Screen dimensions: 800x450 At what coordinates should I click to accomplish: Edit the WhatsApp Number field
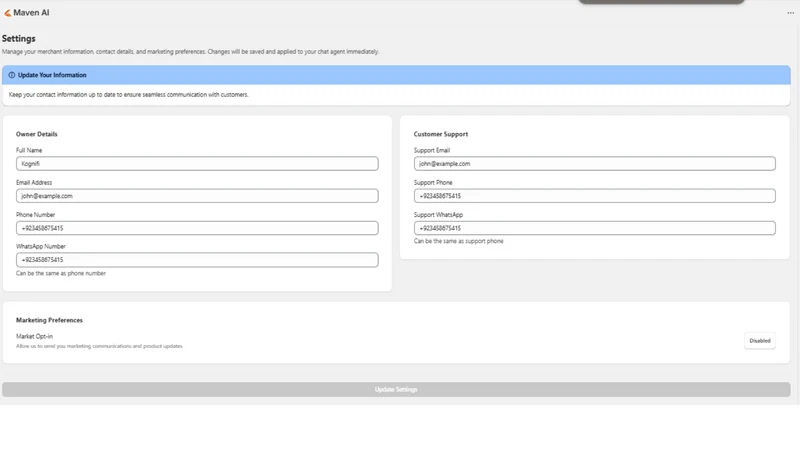click(x=197, y=260)
